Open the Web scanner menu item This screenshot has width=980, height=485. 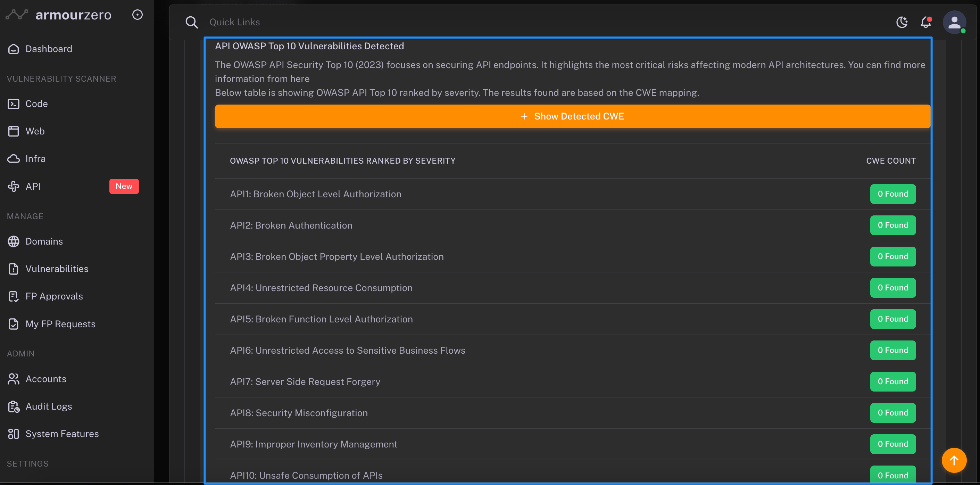tap(35, 131)
